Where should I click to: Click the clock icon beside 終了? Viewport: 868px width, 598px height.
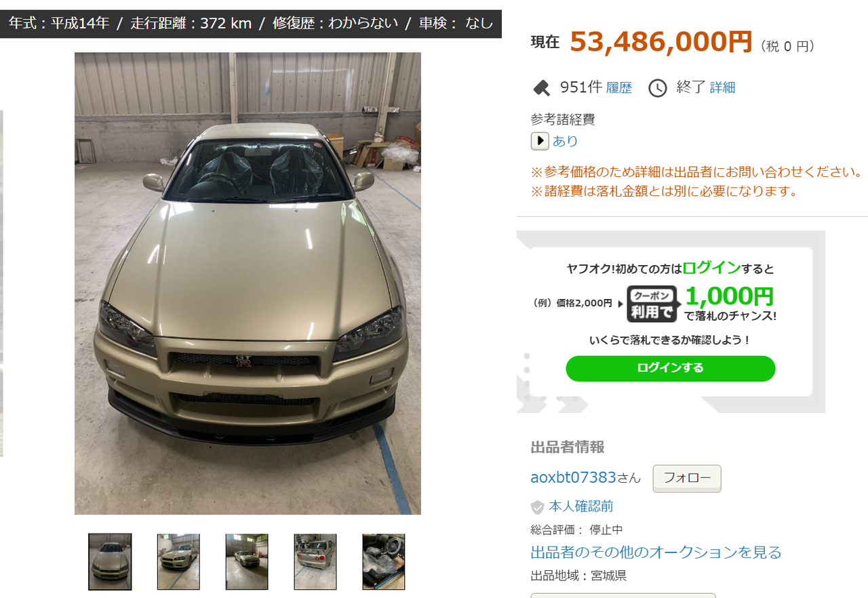pyautogui.click(x=658, y=88)
